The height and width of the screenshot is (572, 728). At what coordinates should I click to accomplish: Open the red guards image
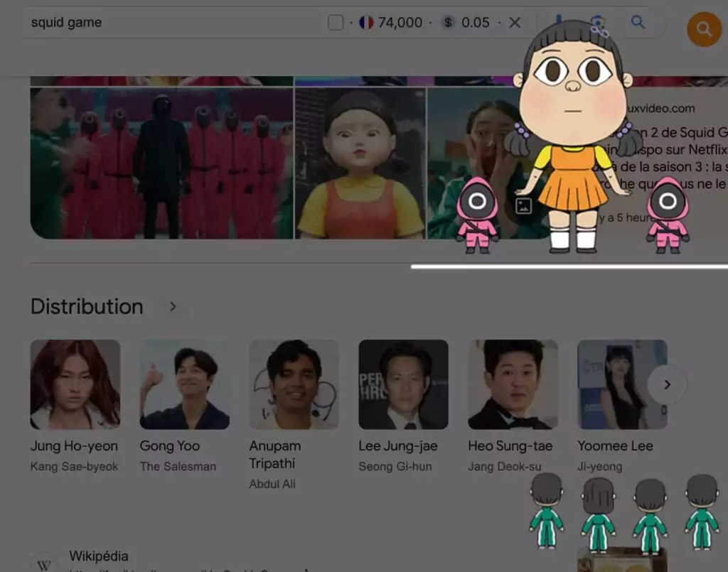pyautogui.click(x=161, y=163)
